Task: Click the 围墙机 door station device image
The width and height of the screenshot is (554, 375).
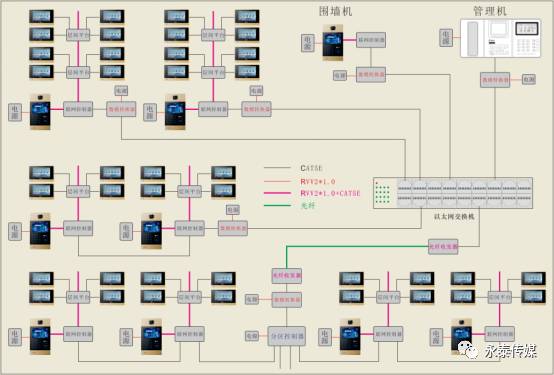Action: [x=332, y=42]
